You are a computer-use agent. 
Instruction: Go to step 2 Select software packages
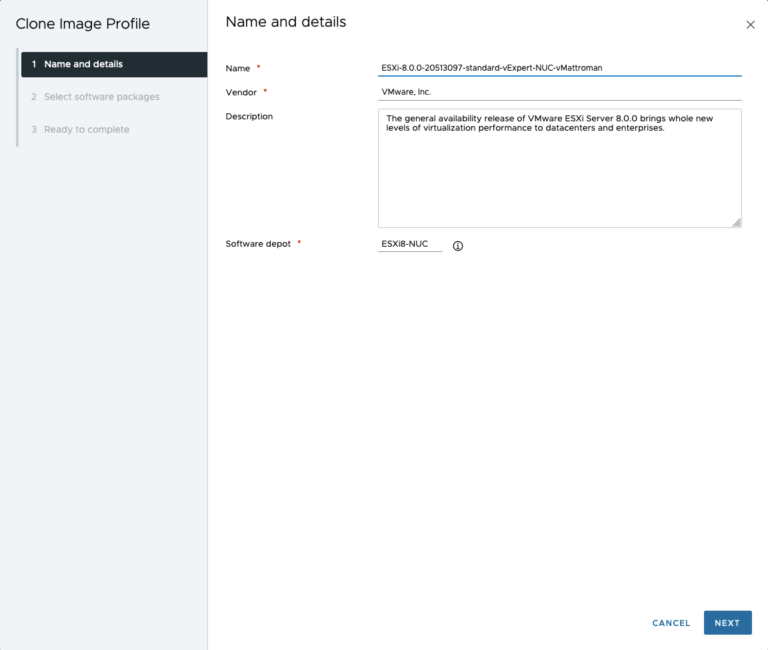(101, 97)
